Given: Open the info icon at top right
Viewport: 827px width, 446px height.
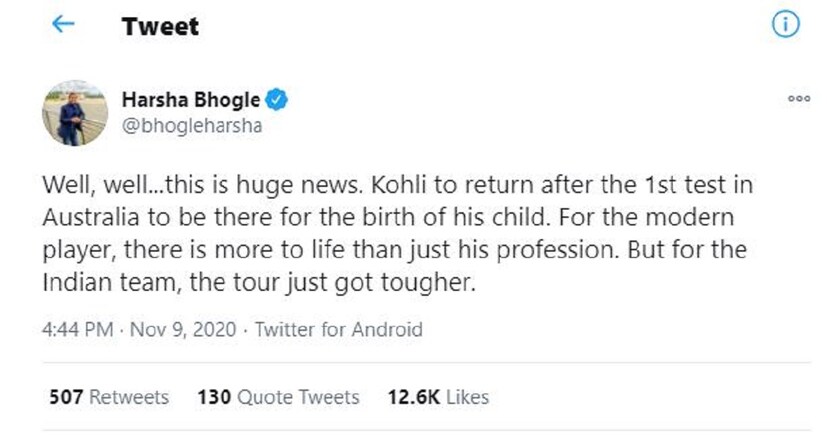Looking at the screenshot, I should click(x=786, y=27).
